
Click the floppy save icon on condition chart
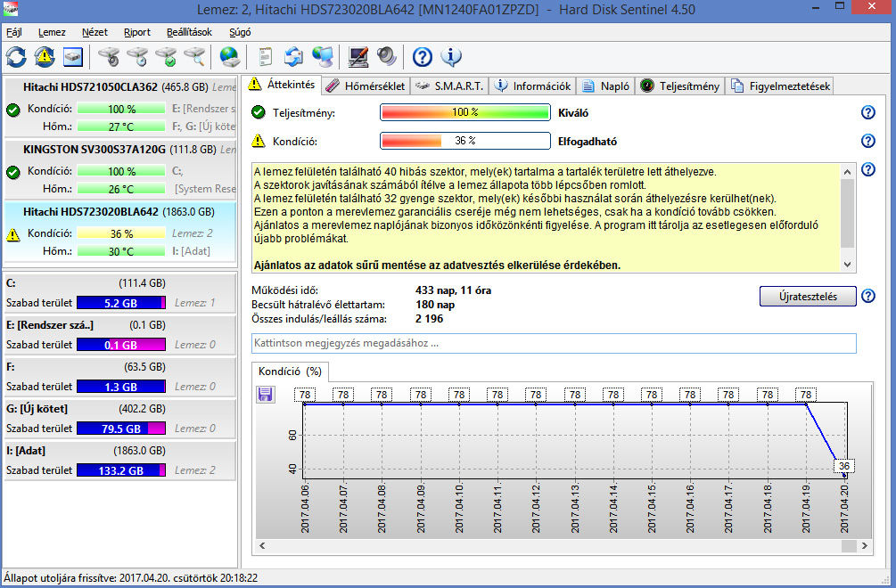pos(265,394)
